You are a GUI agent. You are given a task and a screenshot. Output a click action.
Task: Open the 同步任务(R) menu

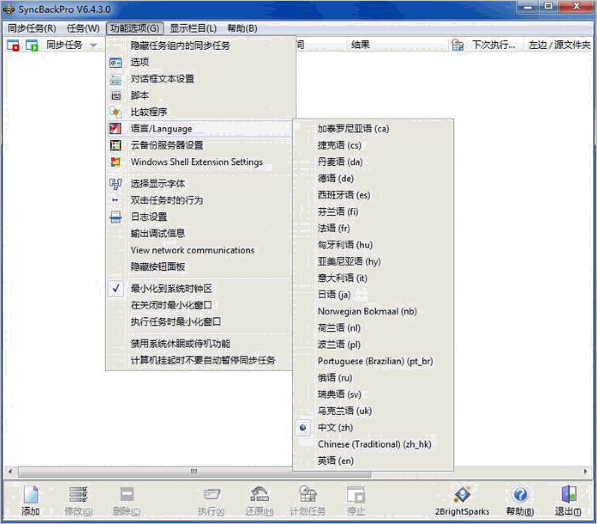point(32,29)
